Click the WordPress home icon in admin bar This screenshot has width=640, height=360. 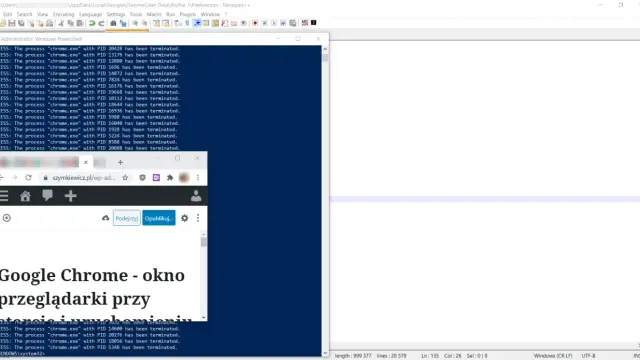pyautogui.click(x=25, y=196)
